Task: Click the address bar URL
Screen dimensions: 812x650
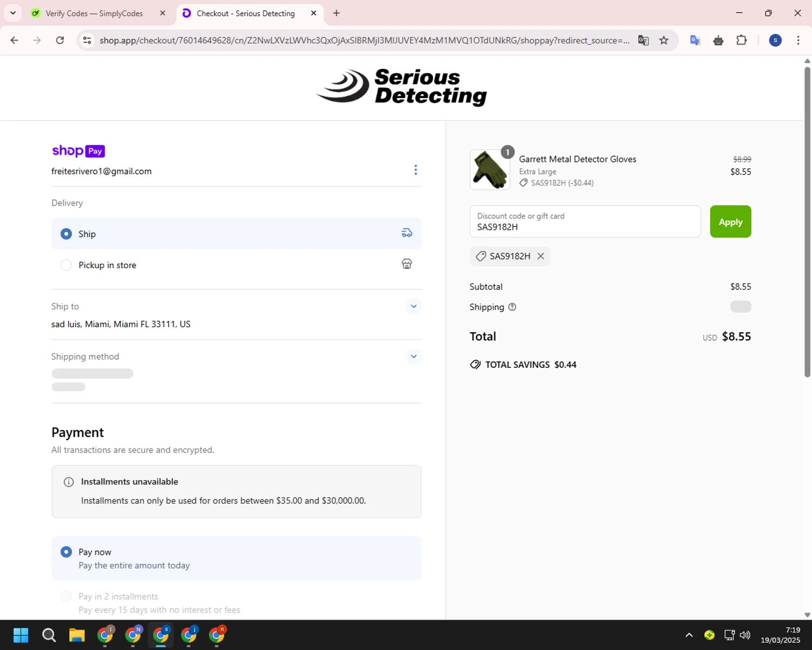Action: pyautogui.click(x=364, y=40)
